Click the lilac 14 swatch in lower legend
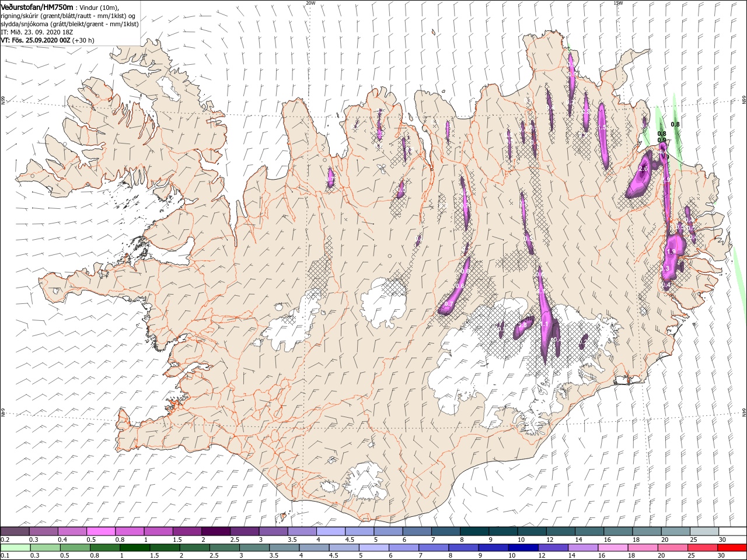 coord(582,548)
